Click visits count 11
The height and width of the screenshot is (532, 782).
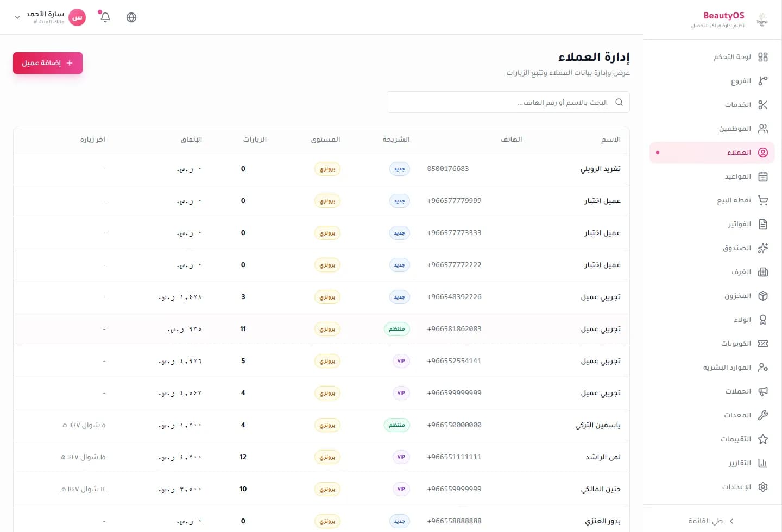pos(243,329)
